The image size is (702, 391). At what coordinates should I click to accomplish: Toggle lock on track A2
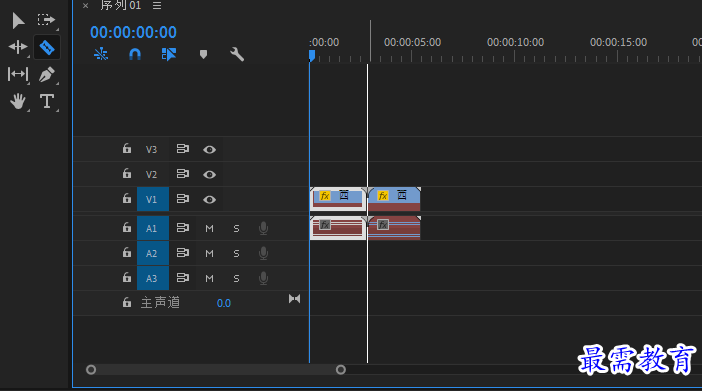127,253
